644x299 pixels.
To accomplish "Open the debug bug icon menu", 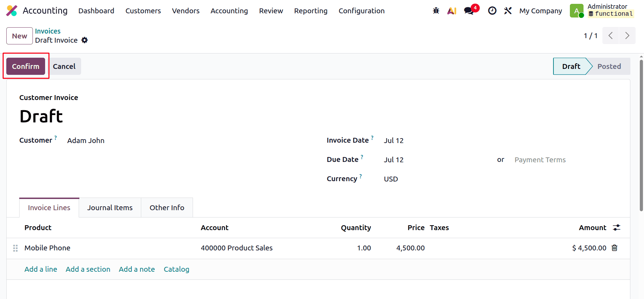I will (436, 11).
